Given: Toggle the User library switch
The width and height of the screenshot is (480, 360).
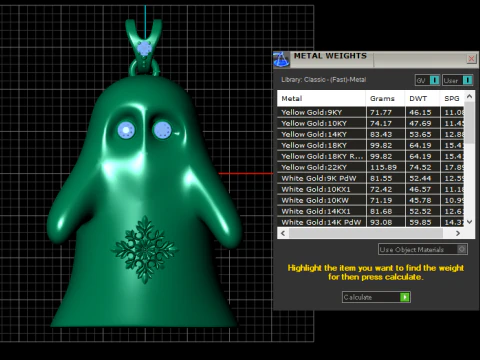Looking at the screenshot, I should [x=458, y=80].
